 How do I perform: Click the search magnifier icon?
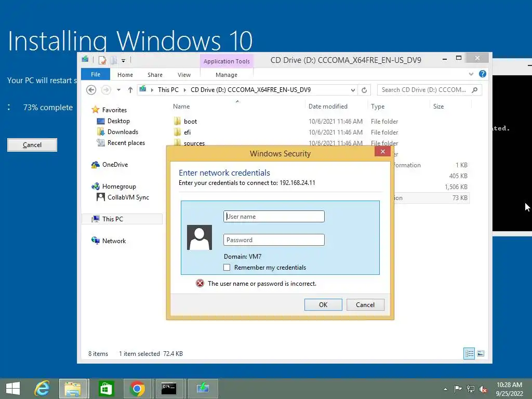pyautogui.click(x=475, y=90)
